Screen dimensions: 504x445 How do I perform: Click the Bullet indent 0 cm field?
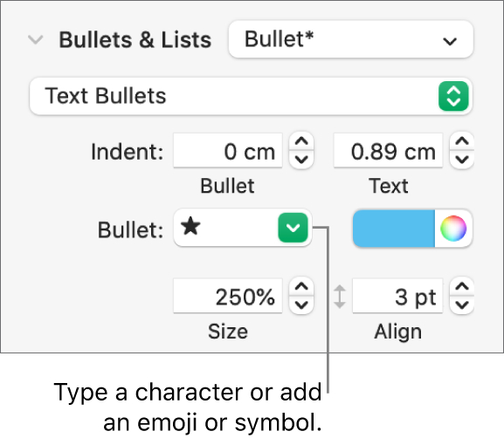click(228, 151)
